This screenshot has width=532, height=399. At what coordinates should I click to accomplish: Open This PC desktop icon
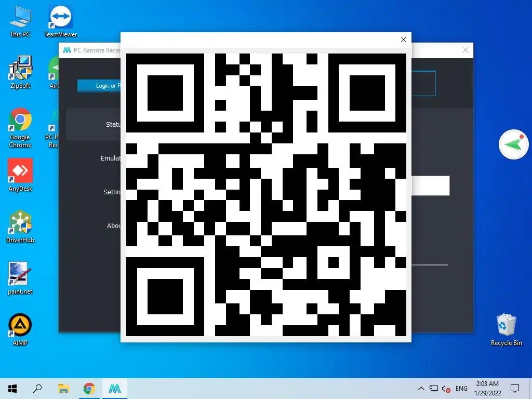point(20,21)
